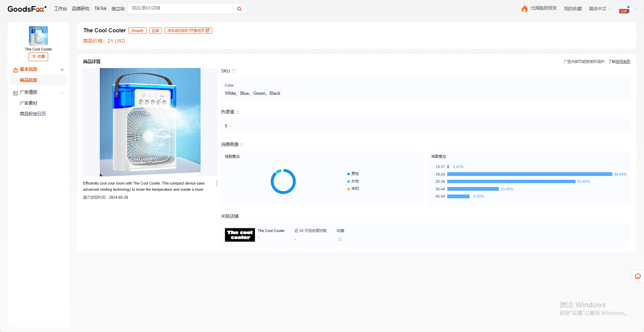Click the QR code icon in landing page button
644x332 pixels.
pos(207,31)
